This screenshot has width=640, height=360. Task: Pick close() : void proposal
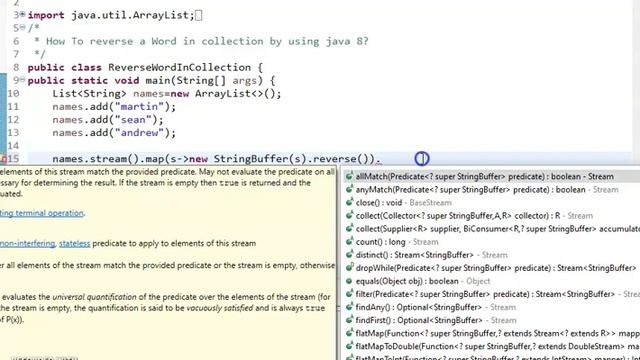click(x=491, y=202)
